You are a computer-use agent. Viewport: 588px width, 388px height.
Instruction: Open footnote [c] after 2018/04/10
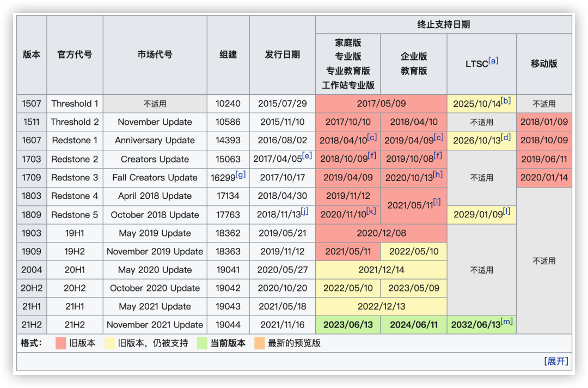[372, 137]
